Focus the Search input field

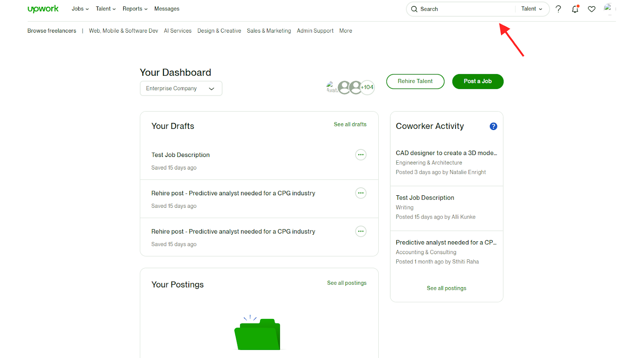click(463, 9)
